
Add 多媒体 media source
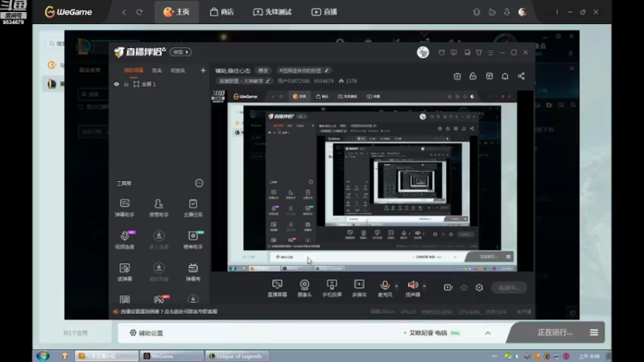(x=359, y=288)
